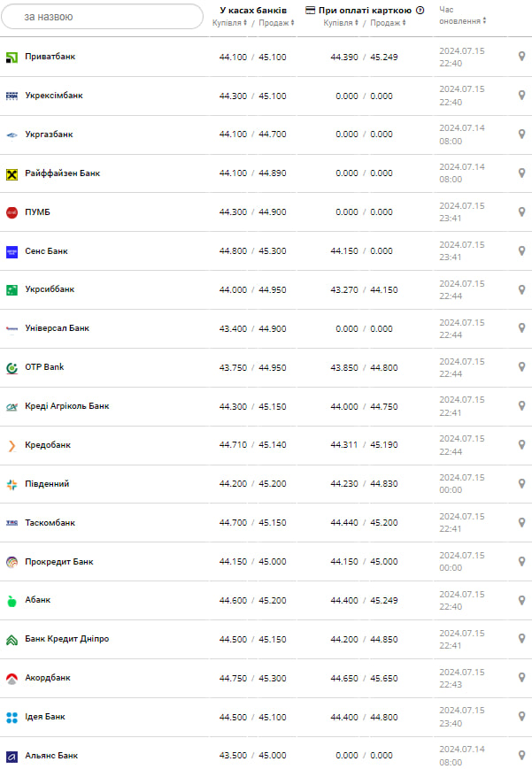Viewport: 532px width, 769px height.
Task: Click the card icon in header
Action: point(310,11)
